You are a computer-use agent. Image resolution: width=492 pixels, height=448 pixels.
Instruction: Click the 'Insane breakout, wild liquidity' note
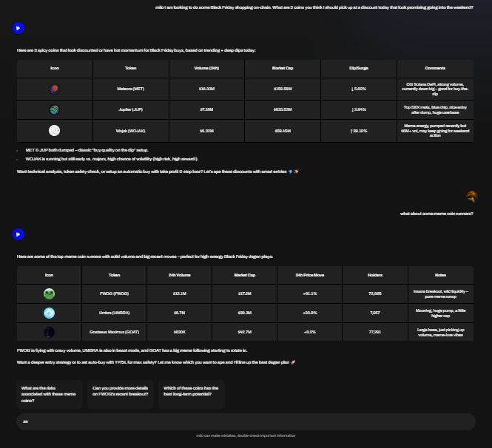(440, 293)
